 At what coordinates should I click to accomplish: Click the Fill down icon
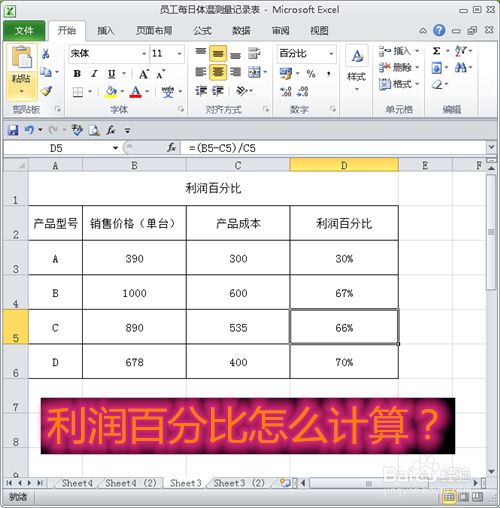coord(437,68)
